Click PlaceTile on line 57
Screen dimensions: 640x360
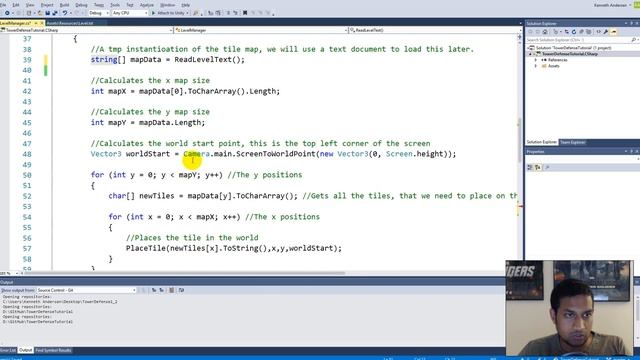coord(146,248)
